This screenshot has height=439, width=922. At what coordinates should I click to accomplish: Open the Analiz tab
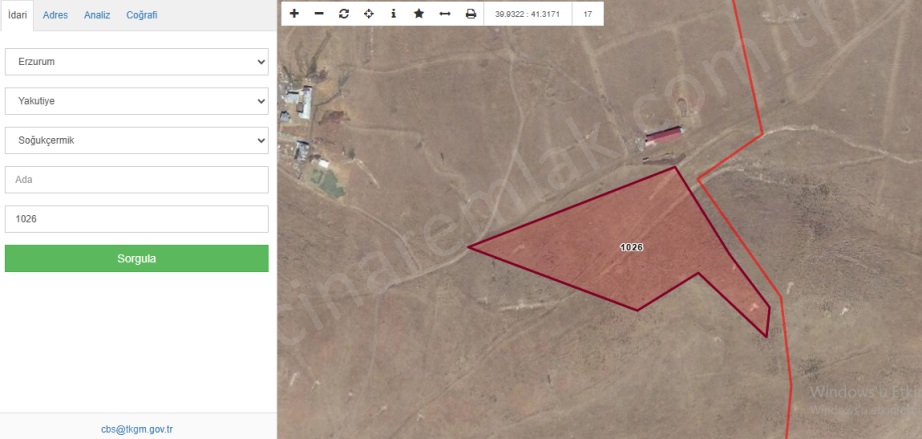[98, 15]
